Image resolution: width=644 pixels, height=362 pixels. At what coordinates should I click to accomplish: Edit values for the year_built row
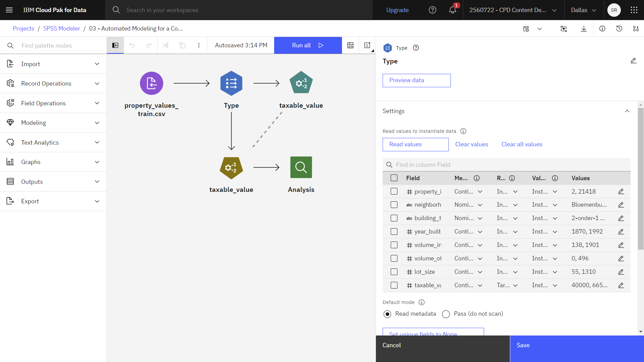(x=621, y=232)
